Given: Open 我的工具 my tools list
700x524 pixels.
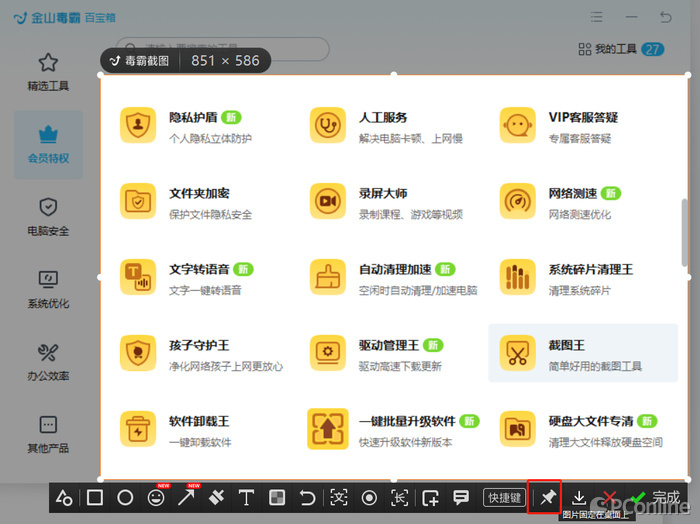Looking at the screenshot, I should 621,49.
